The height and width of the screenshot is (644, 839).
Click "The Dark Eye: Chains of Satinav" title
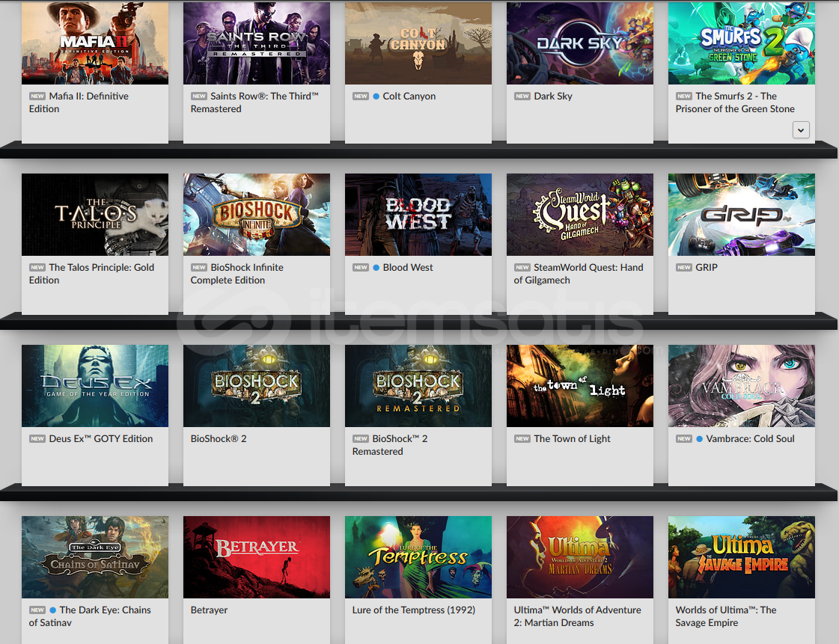tap(90, 616)
